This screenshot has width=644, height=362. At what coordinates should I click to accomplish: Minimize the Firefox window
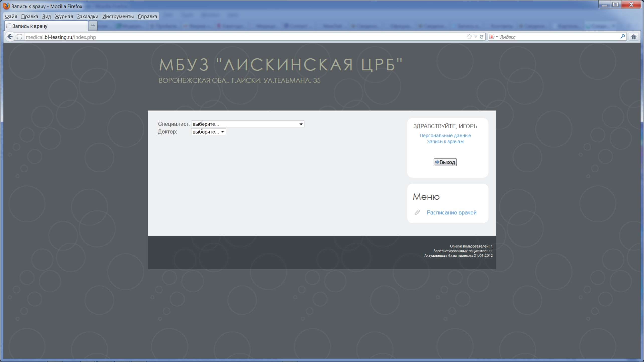tap(604, 5)
